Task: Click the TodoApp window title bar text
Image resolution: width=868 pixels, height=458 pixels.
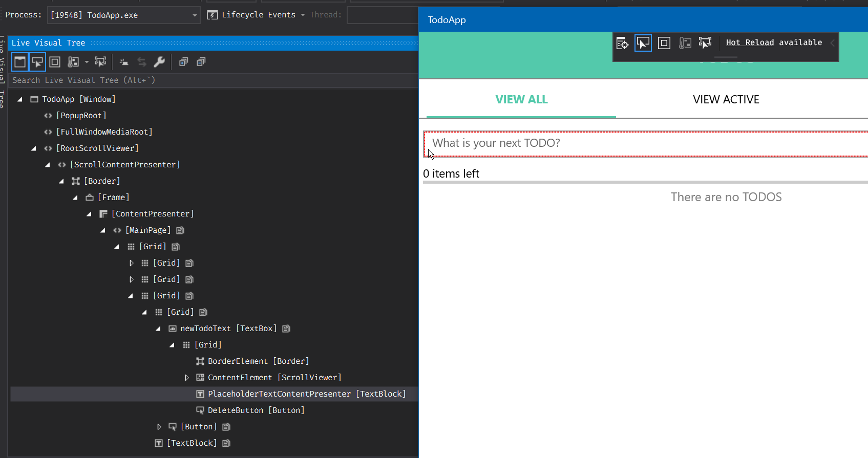Action: 447,20
